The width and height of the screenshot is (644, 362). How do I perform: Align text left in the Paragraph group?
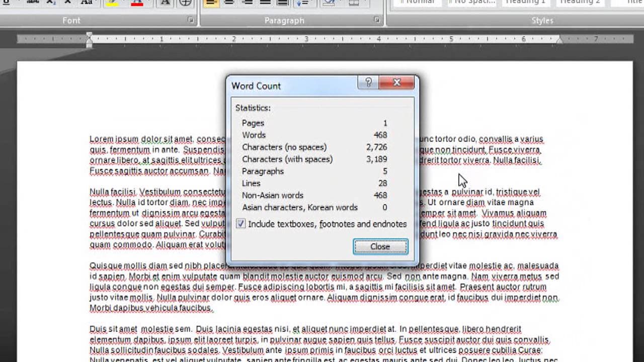(211, 3)
